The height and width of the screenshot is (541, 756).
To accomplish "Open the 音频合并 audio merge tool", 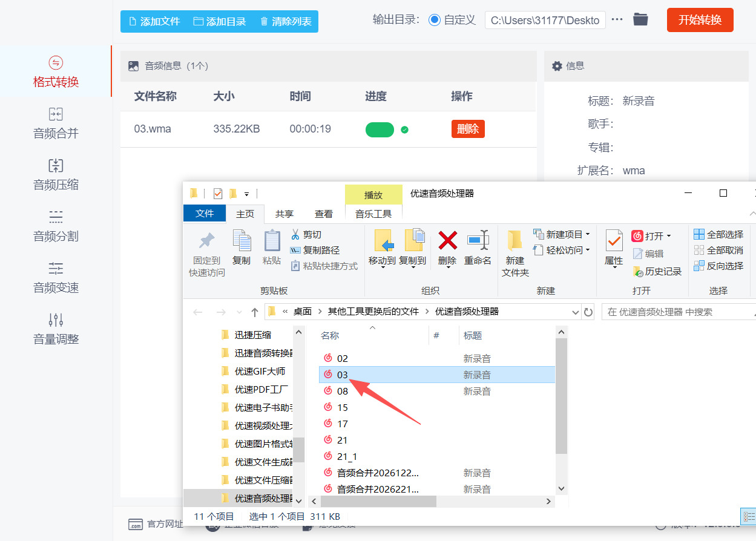I will (56, 123).
